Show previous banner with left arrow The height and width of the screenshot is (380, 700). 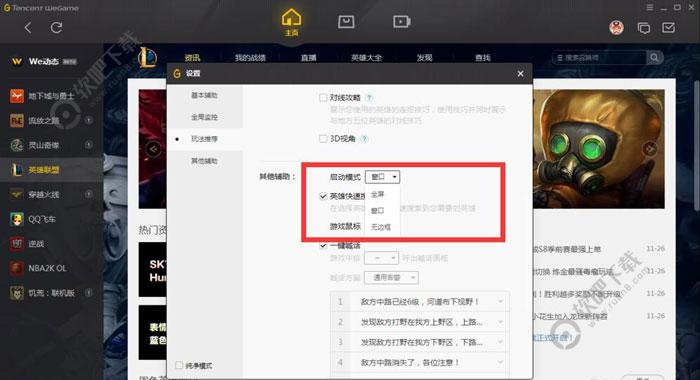coord(153,149)
